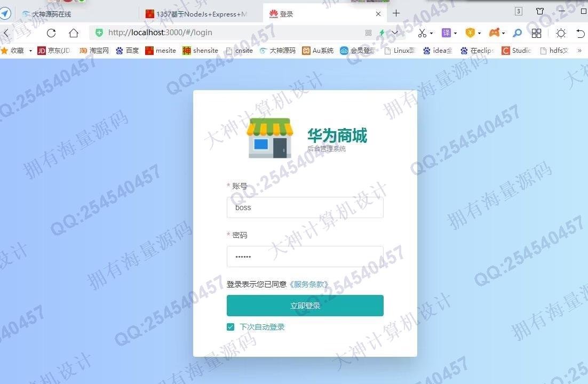Click the yellow yen shield icon
Image resolution: width=588 pixels, height=384 pixels.
(x=470, y=33)
